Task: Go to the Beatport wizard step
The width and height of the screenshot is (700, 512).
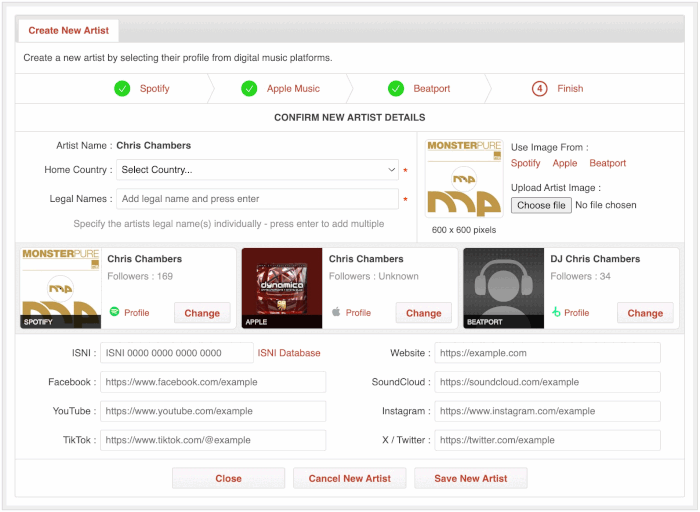Action: [x=431, y=88]
